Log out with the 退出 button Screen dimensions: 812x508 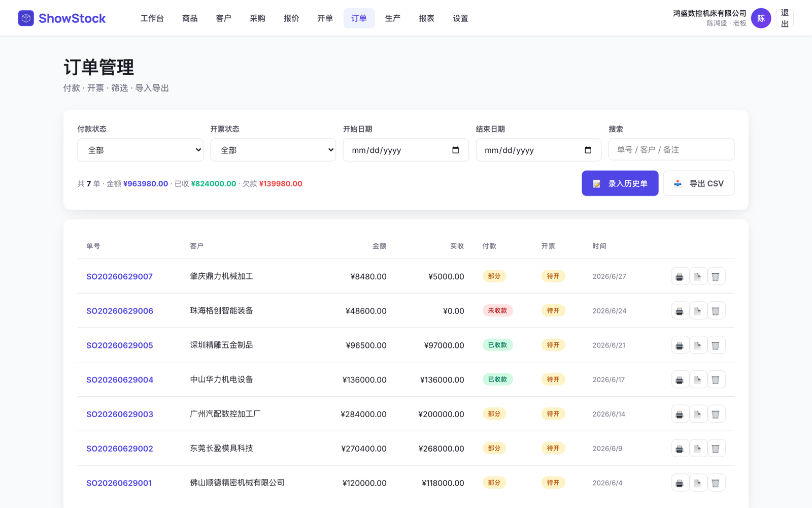(x=785, y=18)
